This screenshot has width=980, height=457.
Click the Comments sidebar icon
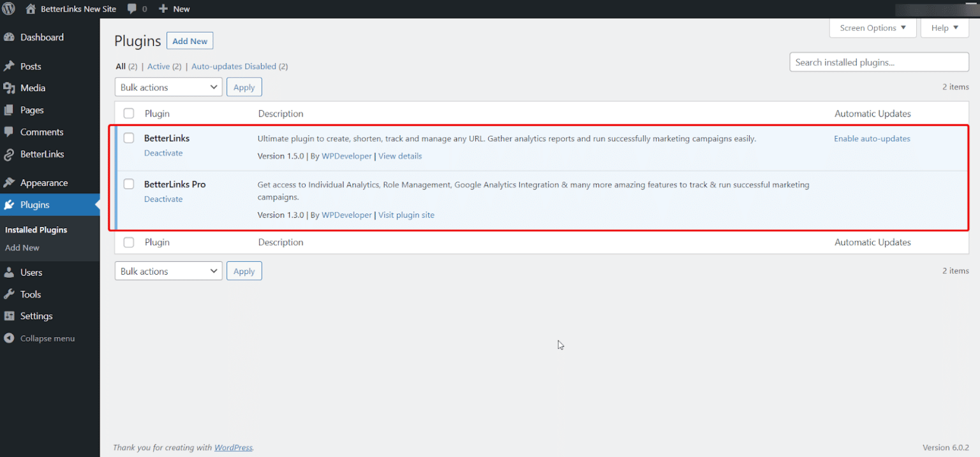tap(10, 132)
